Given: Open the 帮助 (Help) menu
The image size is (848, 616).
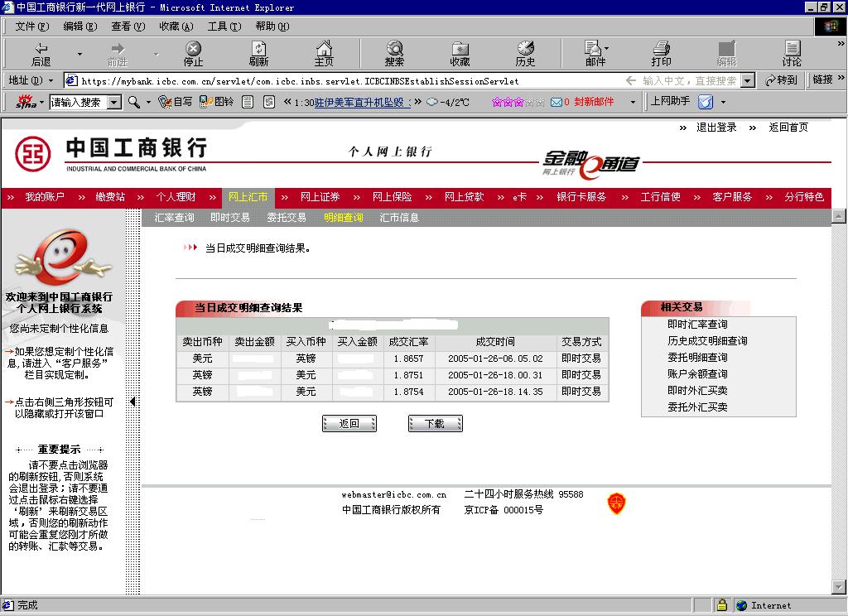Looking at the screenshot, I should coord(272,26).
